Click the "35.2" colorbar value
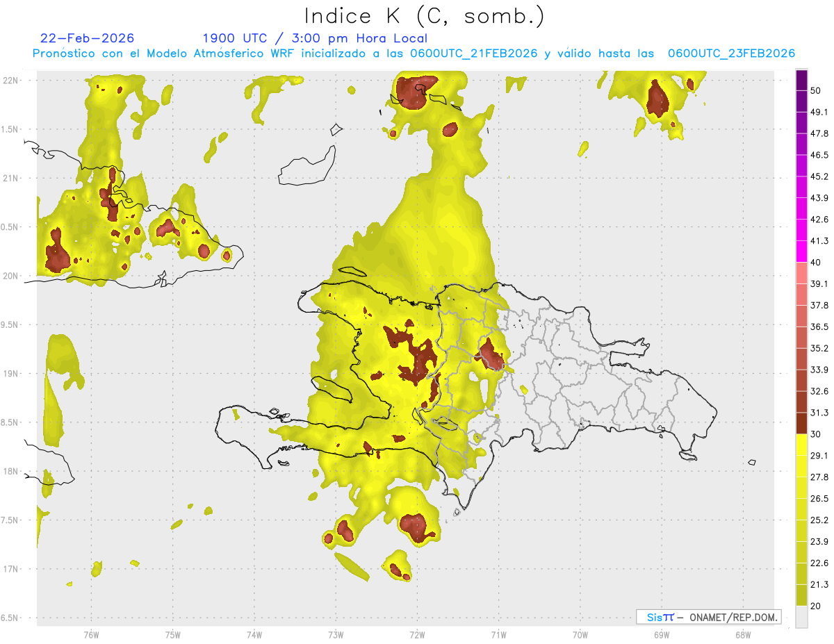The image size is (834, 644). 821,348
